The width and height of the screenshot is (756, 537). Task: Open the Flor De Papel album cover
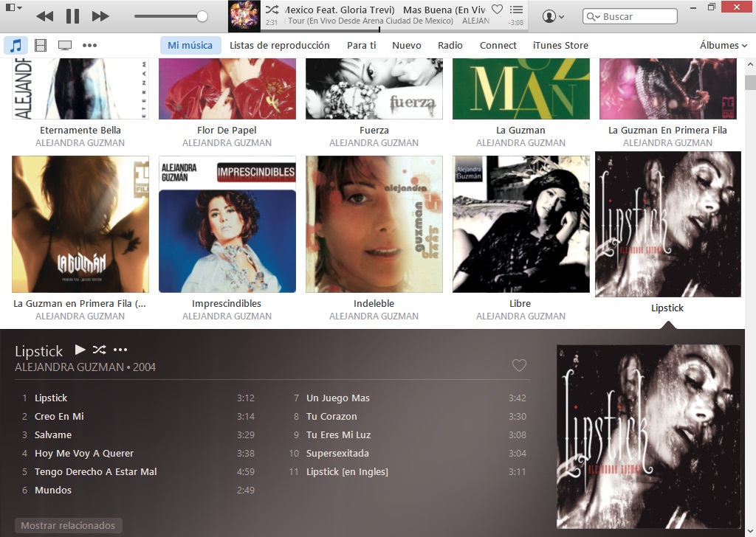coord(227,89)
